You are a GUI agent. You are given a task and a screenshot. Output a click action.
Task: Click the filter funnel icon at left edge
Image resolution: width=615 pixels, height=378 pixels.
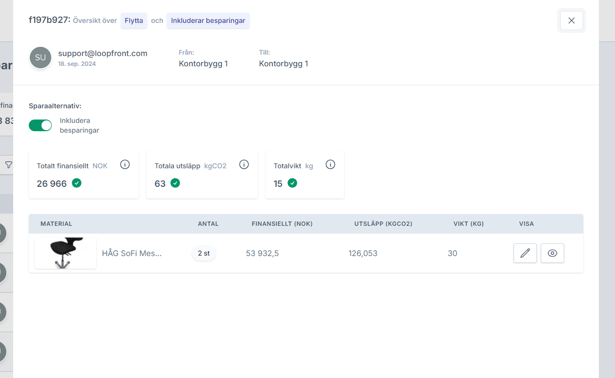point(8,165)
